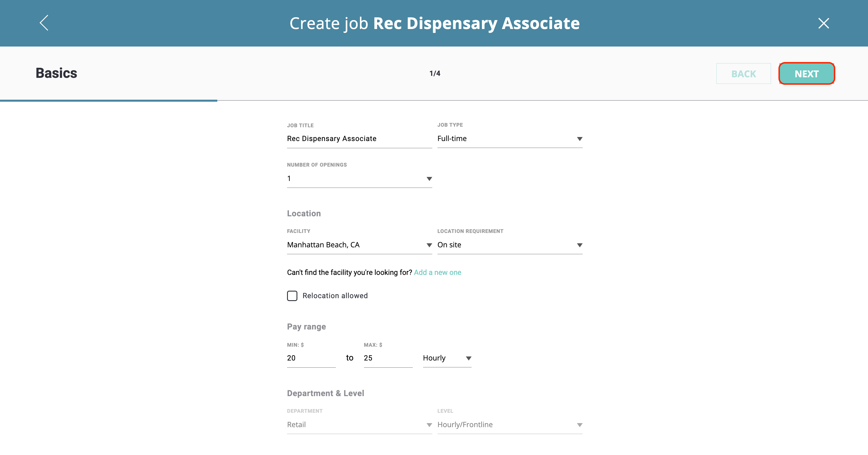Enable Relocation allowed checkbox

(292, 296)
